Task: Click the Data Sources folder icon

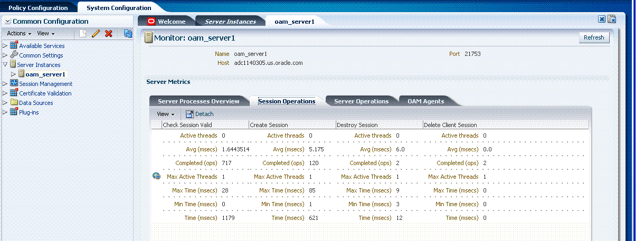Action: point(14,102)
